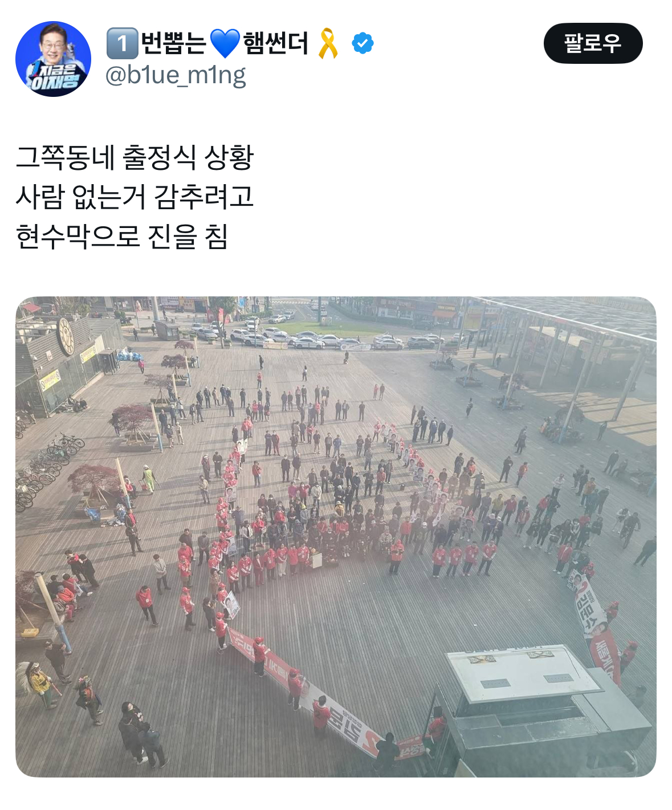Click the row of parked cars in the photo
Screen dimensions: 672x810
[319, 339]
